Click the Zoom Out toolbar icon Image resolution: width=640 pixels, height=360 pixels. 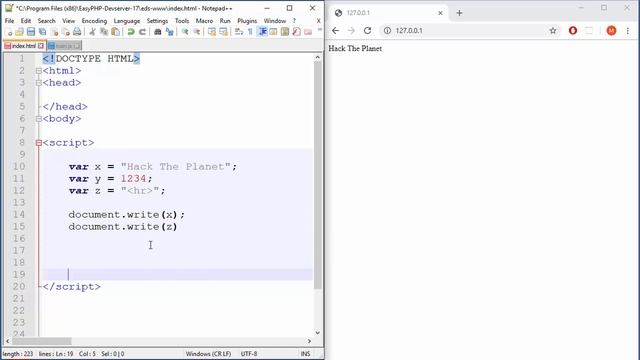(196, 32)
